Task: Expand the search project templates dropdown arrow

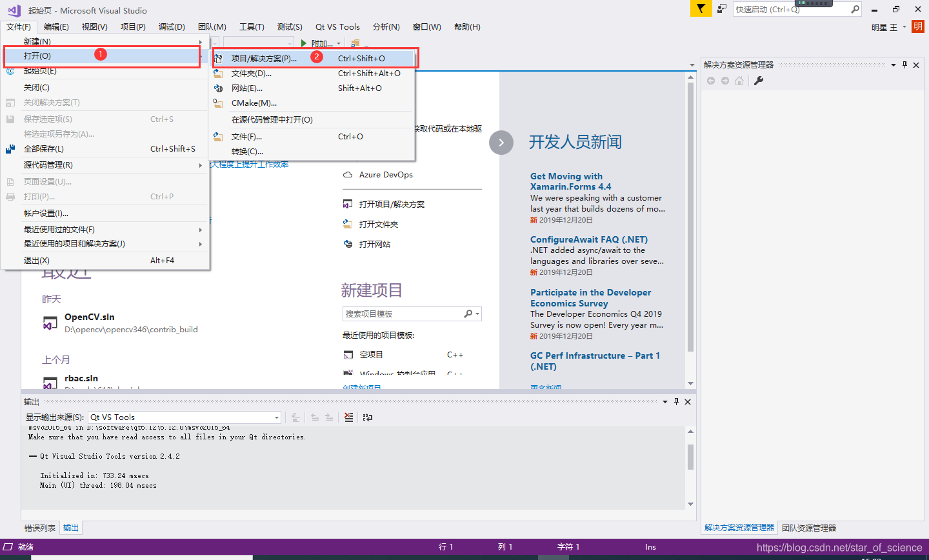Action: point(477,314)
